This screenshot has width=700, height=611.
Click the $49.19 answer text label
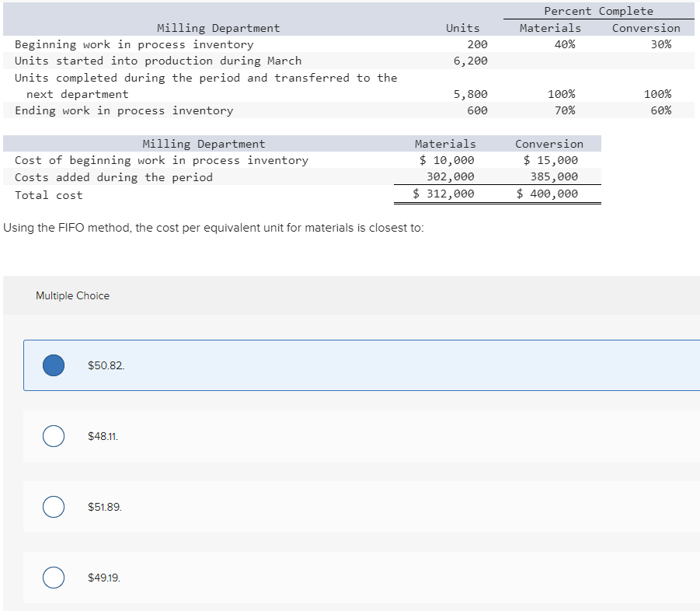(103, 577)
